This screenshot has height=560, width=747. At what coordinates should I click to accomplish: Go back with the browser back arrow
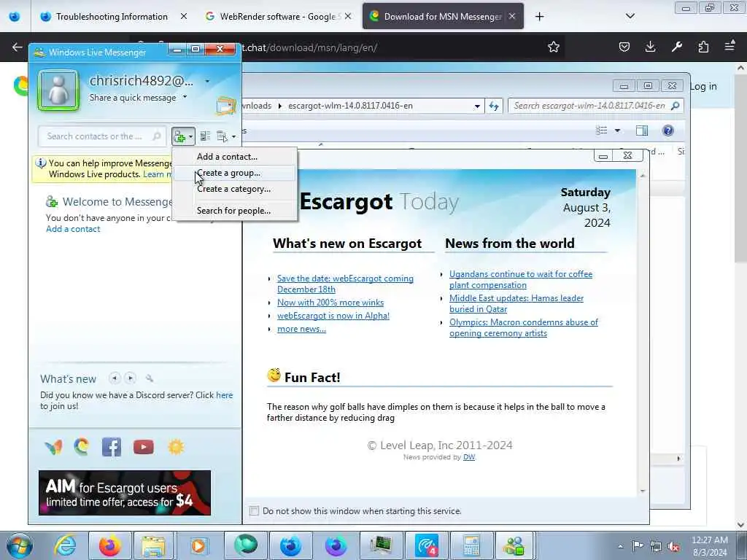click(18, 47)
